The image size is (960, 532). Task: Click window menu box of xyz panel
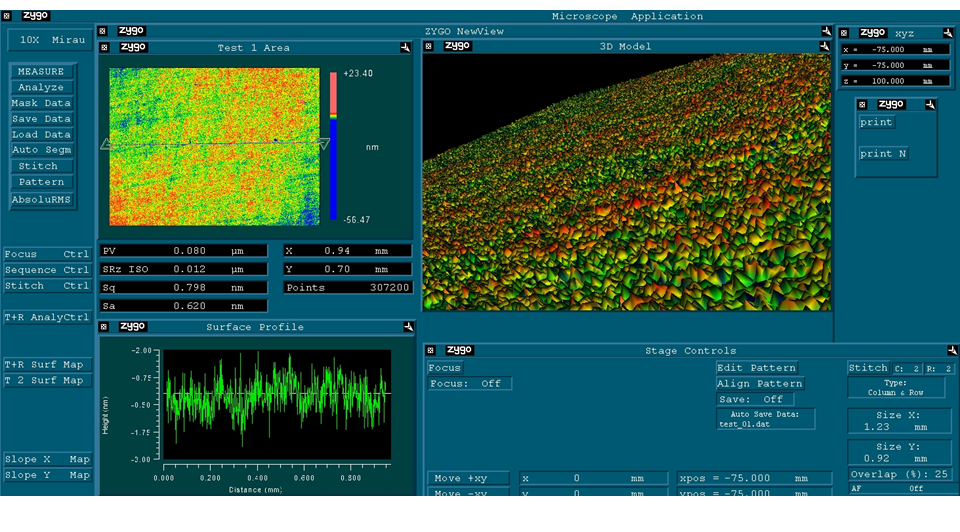click(x=844, y=33)
